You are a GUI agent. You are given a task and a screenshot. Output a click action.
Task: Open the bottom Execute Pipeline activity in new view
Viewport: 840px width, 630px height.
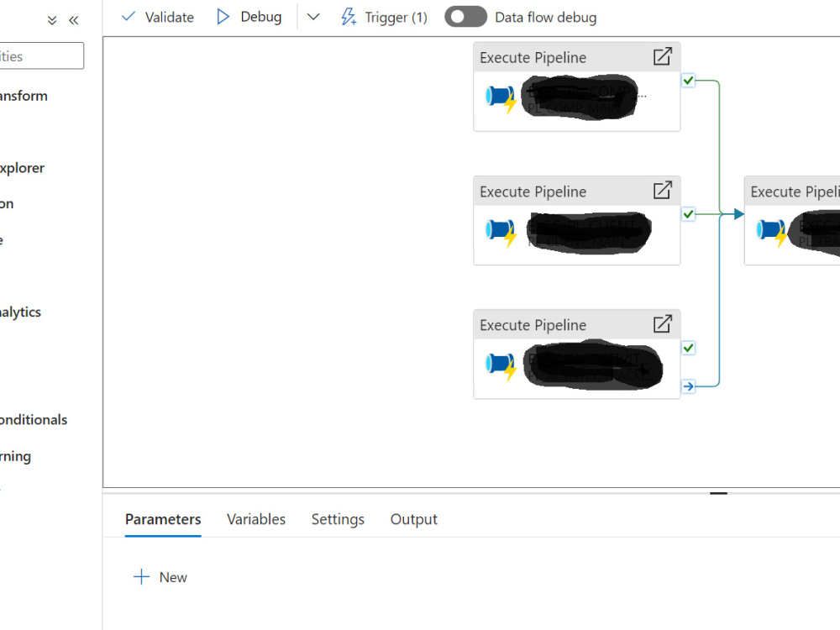click(x=663, y=324)
